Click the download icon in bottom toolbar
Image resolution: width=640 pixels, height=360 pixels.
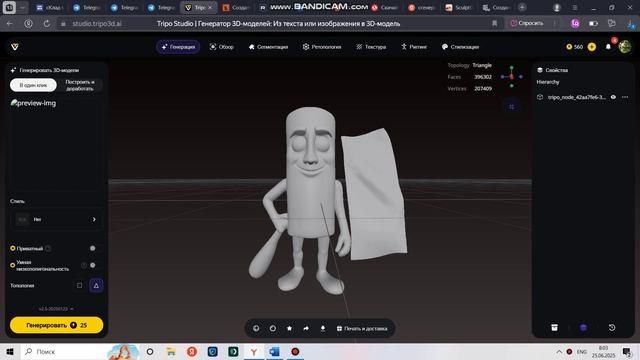pos(323,328)
